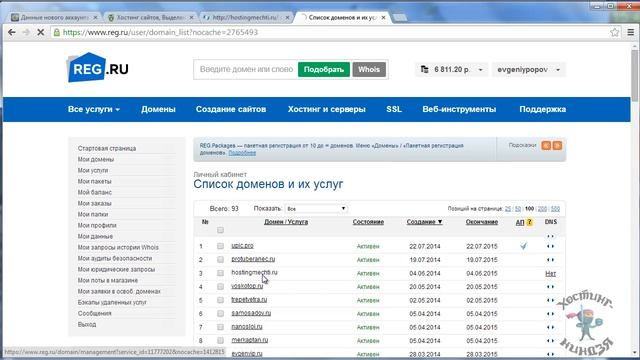The height and width of the screenshot is (360, 640).
Task: Open the Подробнее link in hint
Action: coord(242,153)
